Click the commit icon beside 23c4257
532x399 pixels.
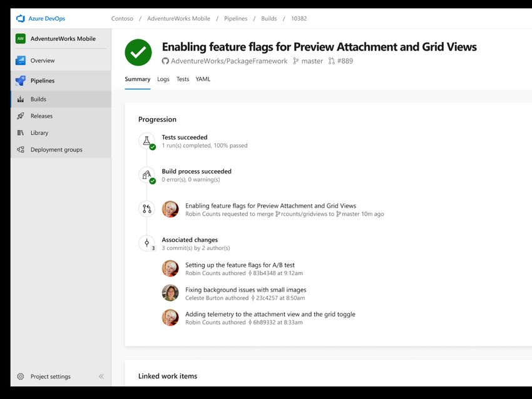point(253,298)
